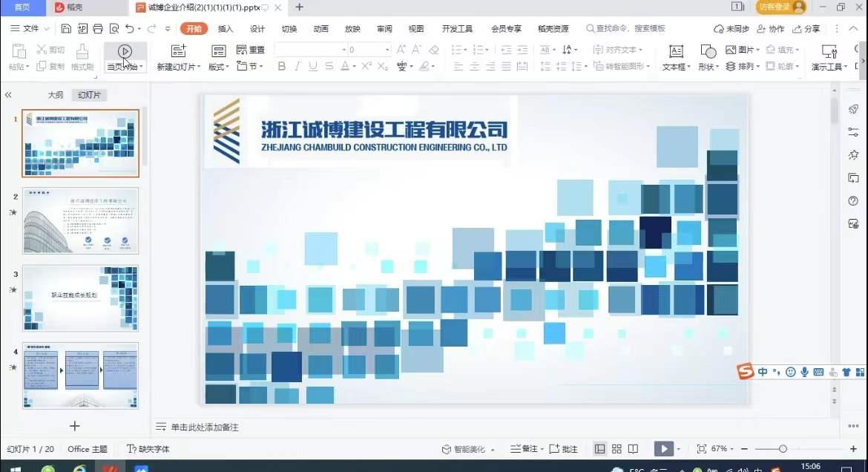
Task: Click the 图片 picture icon
Action: pyautogui.click(x=731, y=49)
